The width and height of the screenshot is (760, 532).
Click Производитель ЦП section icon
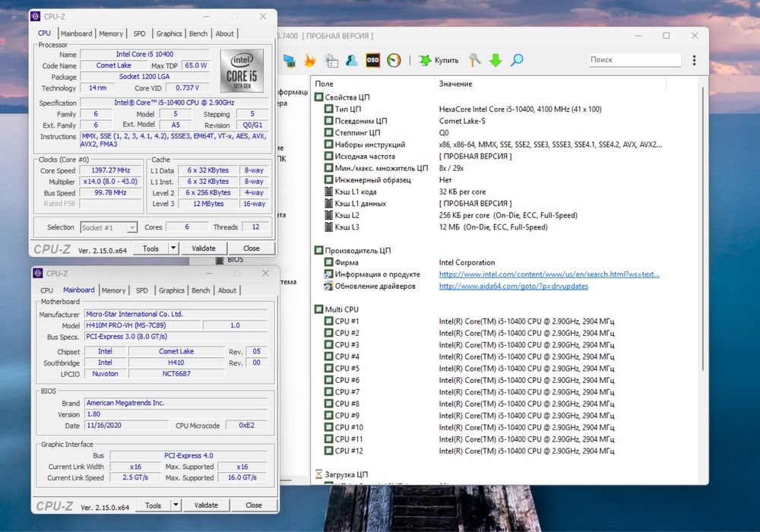click(318, 251)
